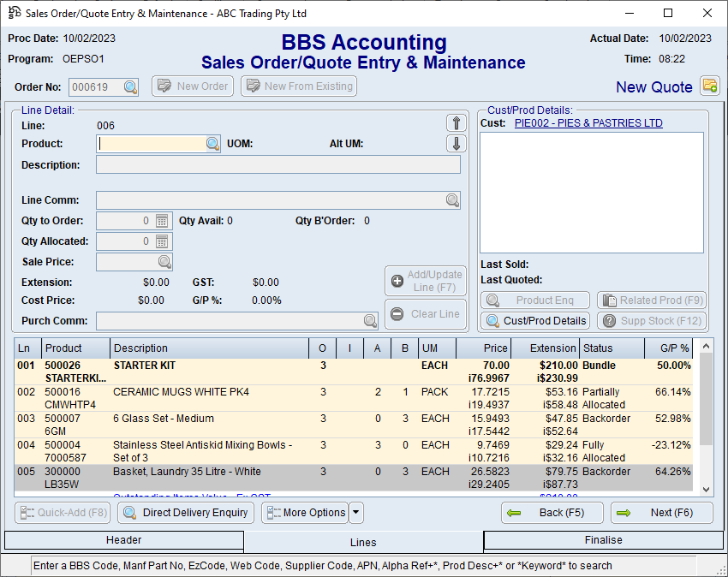Open the Purch Comm search icon

click(370, 321)
